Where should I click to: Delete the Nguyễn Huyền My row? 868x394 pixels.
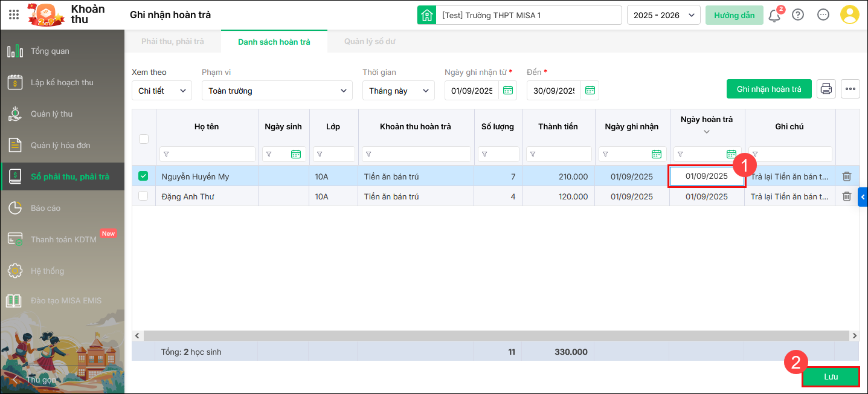click(x=847, y=176)
